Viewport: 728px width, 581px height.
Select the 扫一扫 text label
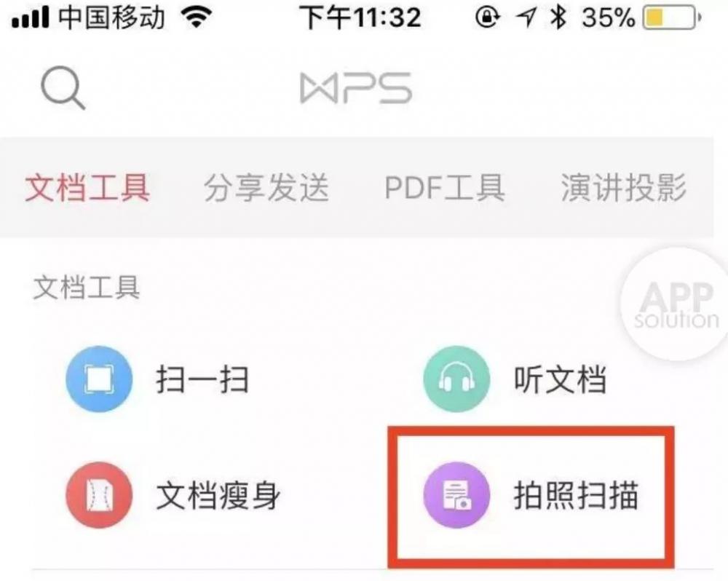(x=202, y=379)
